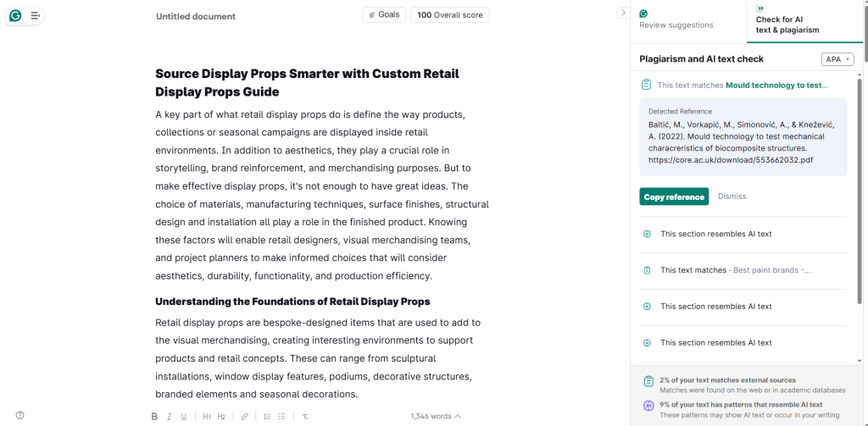Click the Grammarly logo icon

[15, 15]
